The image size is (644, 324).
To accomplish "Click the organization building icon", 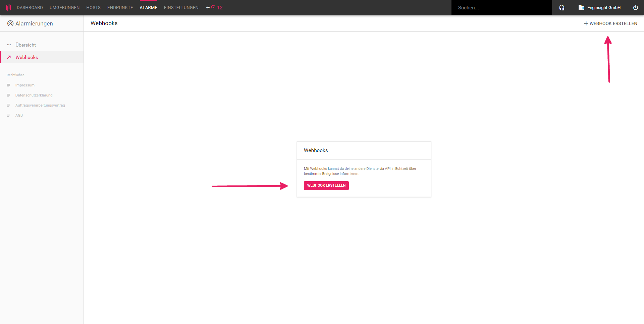I will 581,8.
